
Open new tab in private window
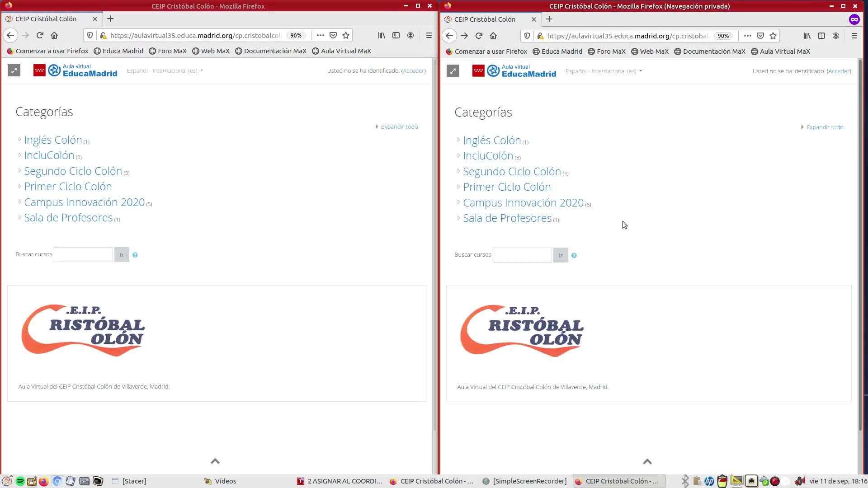click(549, 19)
